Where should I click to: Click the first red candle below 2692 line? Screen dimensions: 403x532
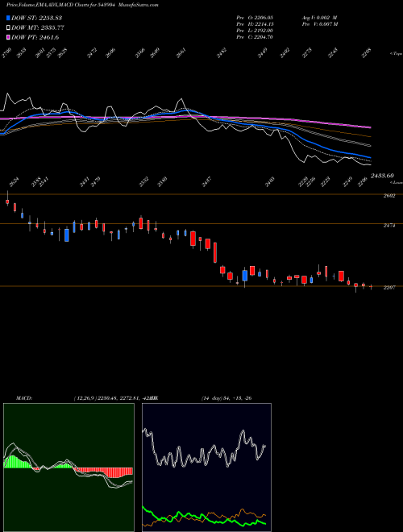(x=7, y=202)
